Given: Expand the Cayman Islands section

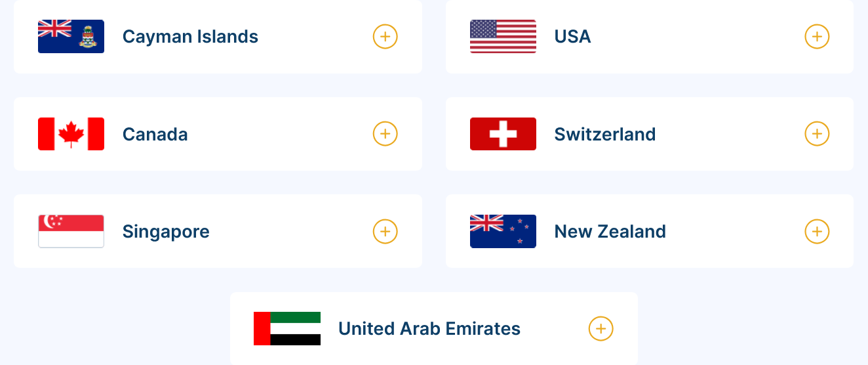Looking at the screenshot, I should click(x=385, y=37).
